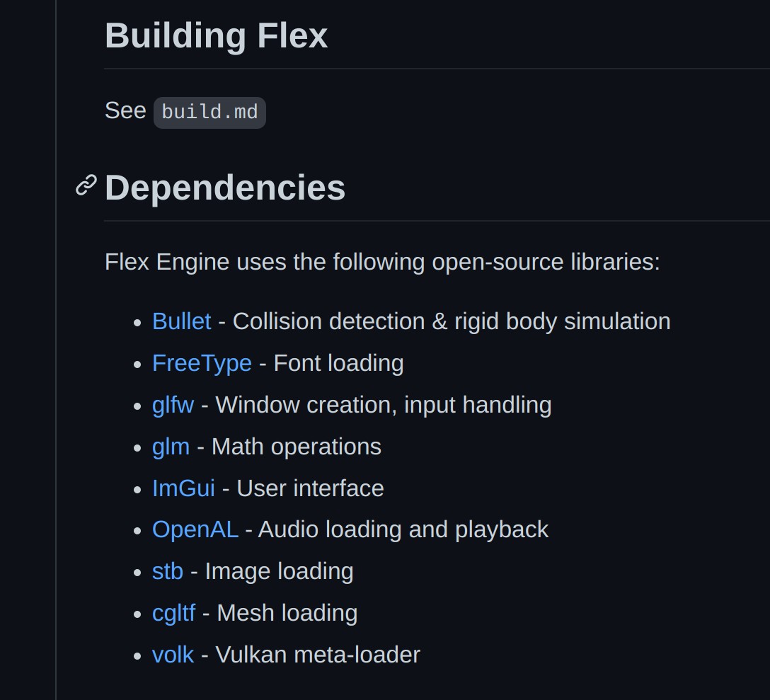
Task: Open the Bullet library link
Action: tap(182, 322)
